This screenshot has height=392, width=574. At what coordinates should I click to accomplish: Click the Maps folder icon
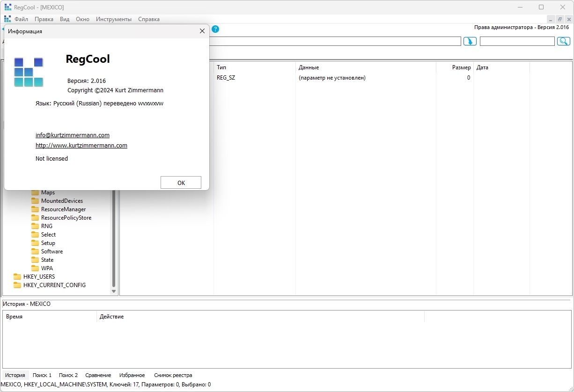click(35, 192)
